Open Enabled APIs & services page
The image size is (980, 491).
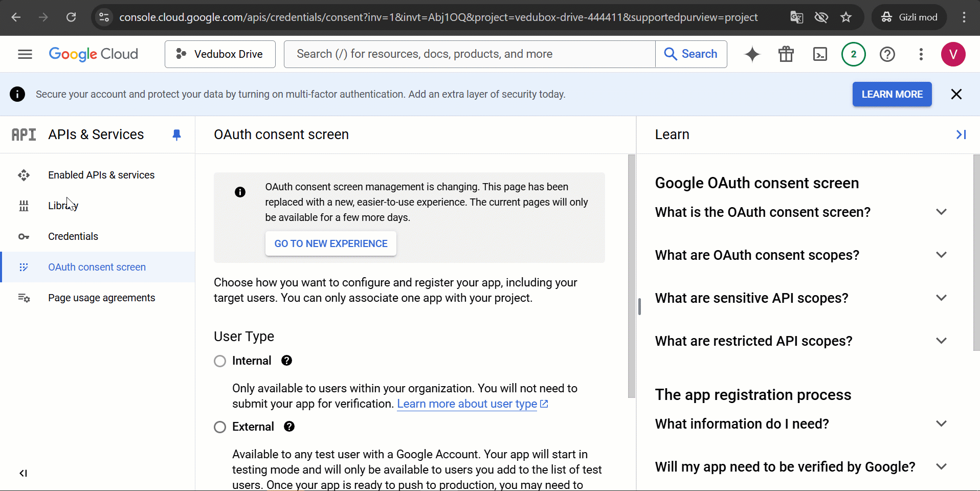[x=101, y=175]
